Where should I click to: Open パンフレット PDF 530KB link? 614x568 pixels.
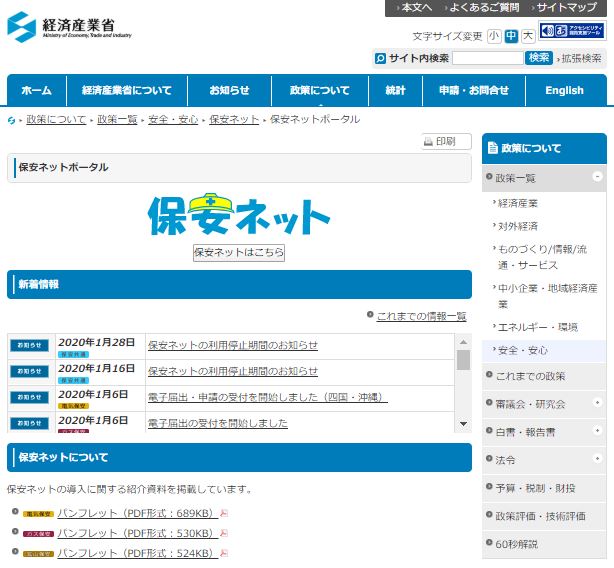pos(138,533)
